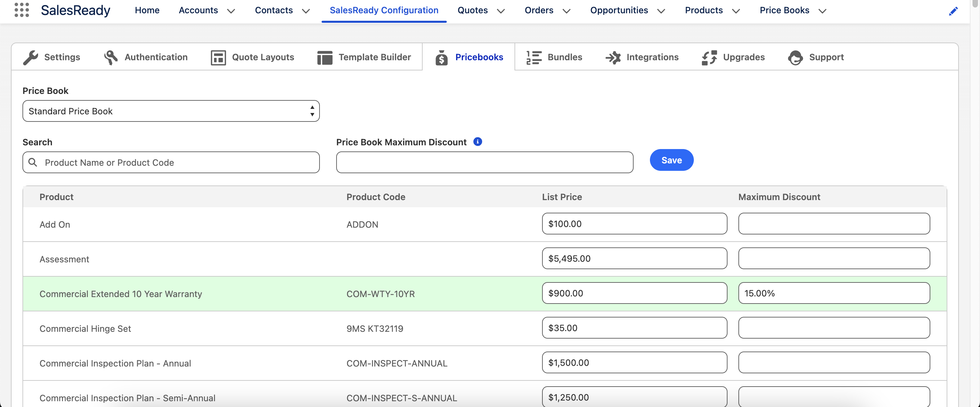Click the Add On list price field
Image resolution: width=980 pixels, height=407 pixels.
634,224
